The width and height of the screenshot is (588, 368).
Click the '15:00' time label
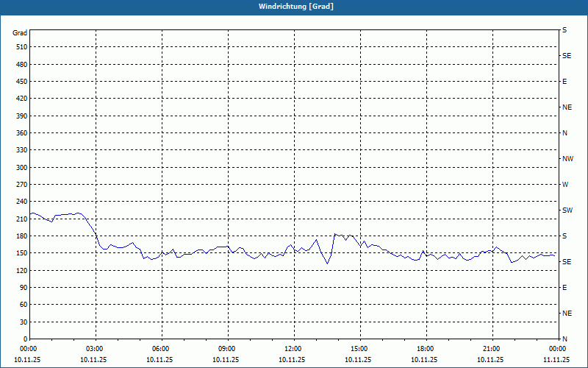(x=360, y=349)
